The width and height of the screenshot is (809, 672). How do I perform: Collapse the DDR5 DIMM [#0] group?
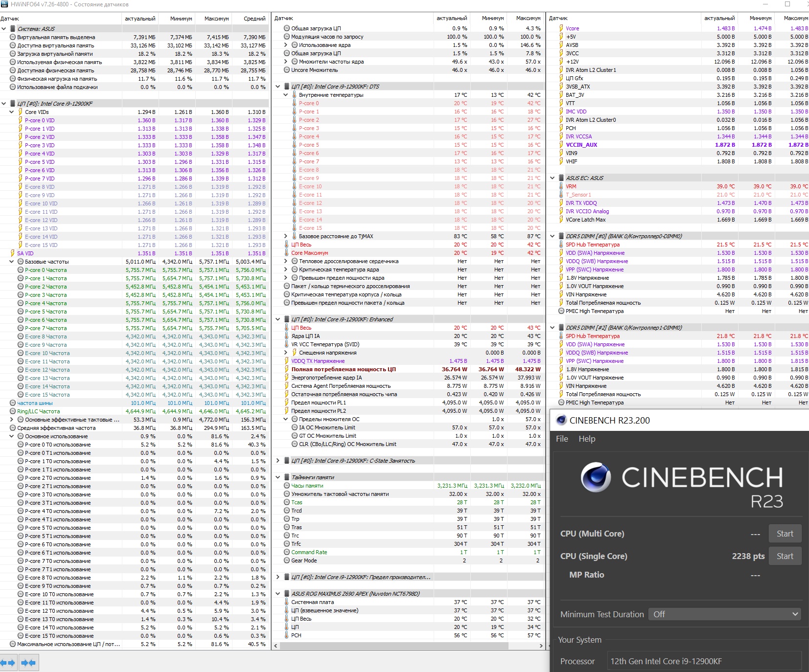pos(553,236)
